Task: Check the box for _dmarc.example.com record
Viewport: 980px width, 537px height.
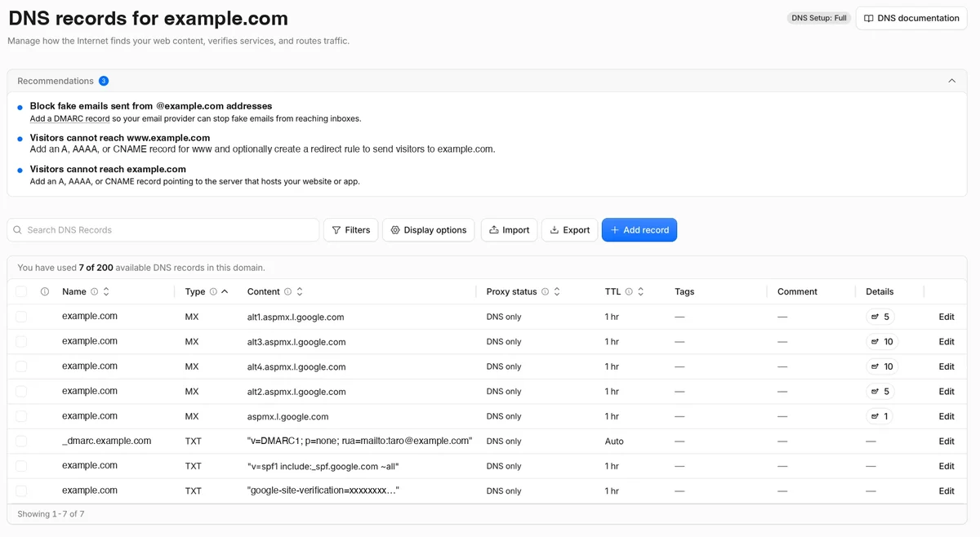Action: tap(21, 441)
